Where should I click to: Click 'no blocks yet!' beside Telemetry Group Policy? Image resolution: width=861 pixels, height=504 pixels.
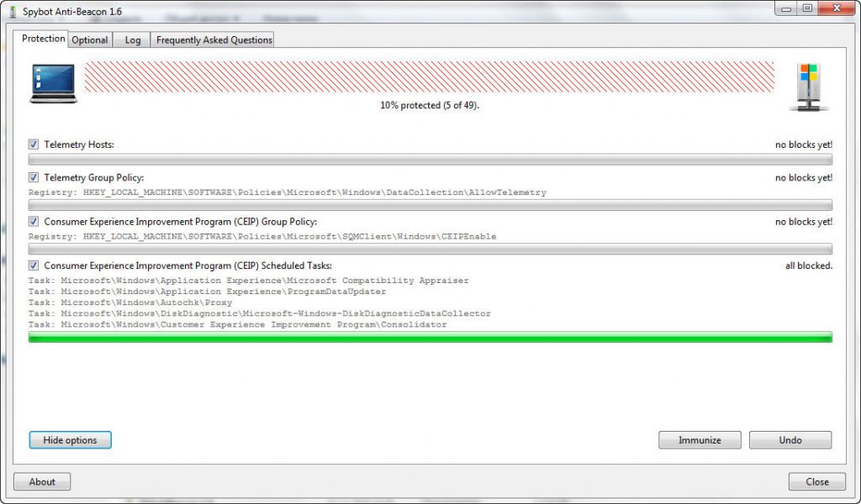click(x=804, y=178)
